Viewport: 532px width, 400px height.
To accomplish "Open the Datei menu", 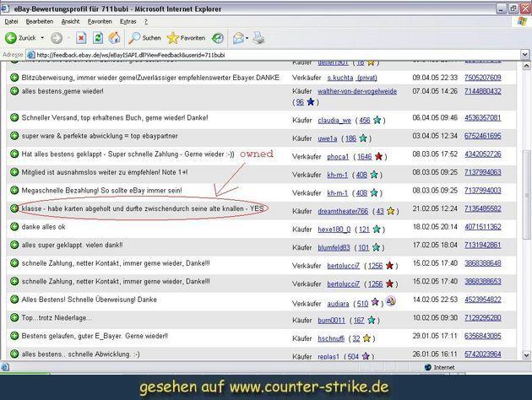I will point(11,22).
